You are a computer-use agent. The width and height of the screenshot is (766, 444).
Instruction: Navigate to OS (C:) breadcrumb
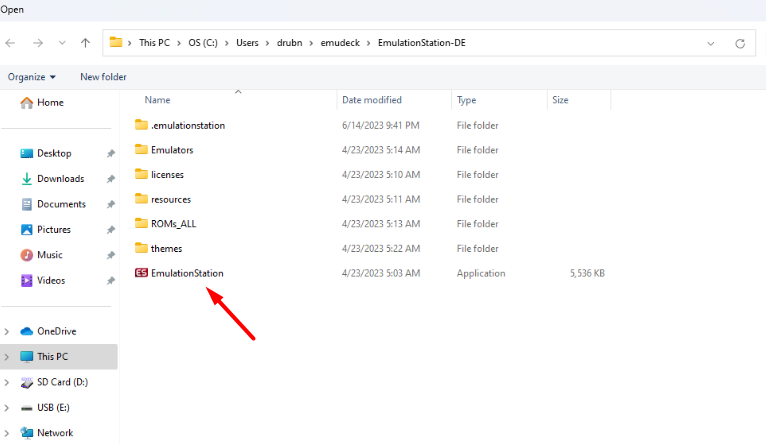click(203, 43)
